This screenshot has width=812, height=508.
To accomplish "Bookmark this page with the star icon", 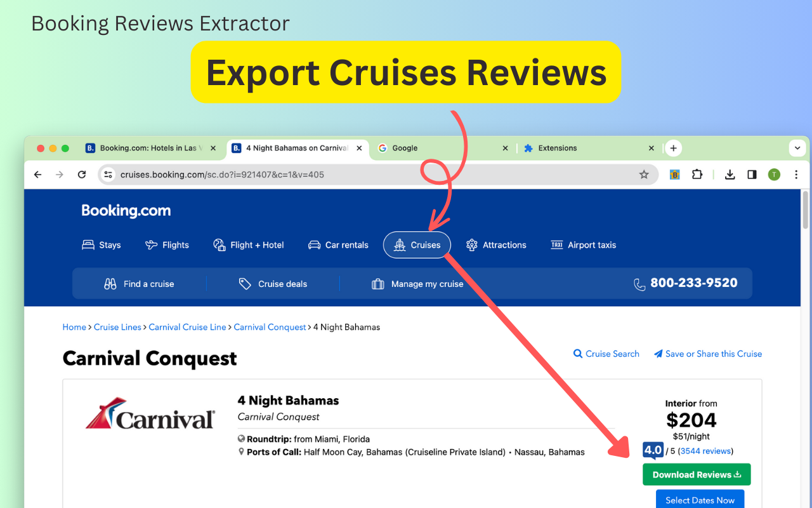I will pos(644,175).
